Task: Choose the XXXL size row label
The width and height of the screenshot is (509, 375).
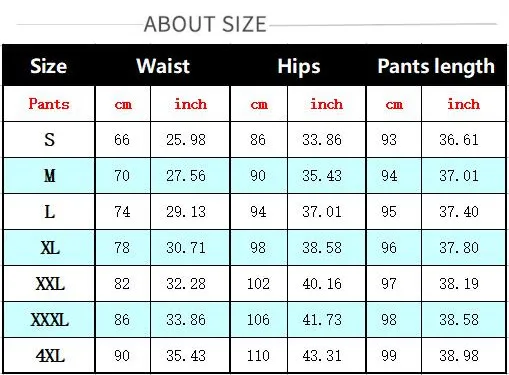Action: (x=49, y=320)
